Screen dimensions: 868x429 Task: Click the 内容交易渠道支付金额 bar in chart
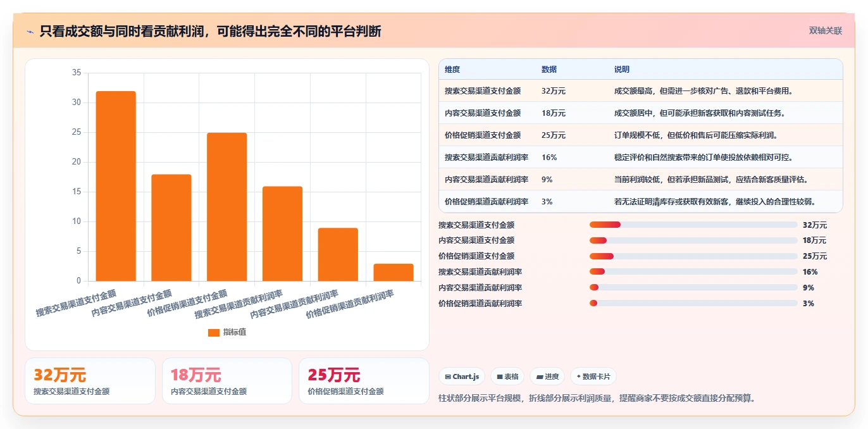tap(171, 228)
